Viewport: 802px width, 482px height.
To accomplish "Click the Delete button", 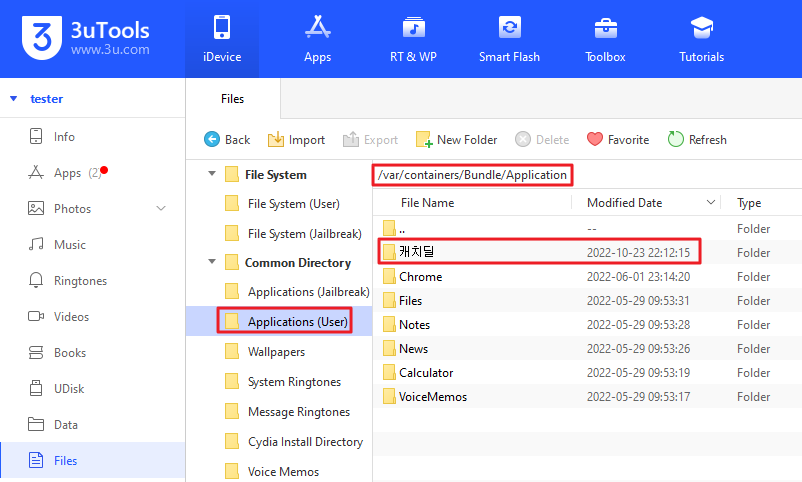I will [542, 140].
